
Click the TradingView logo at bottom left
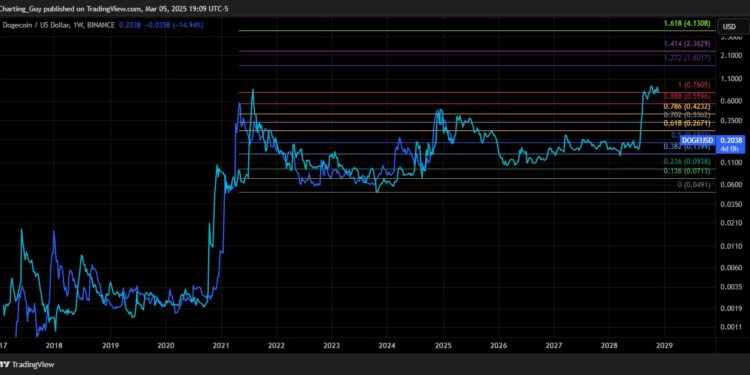click(x=27, y=364)
